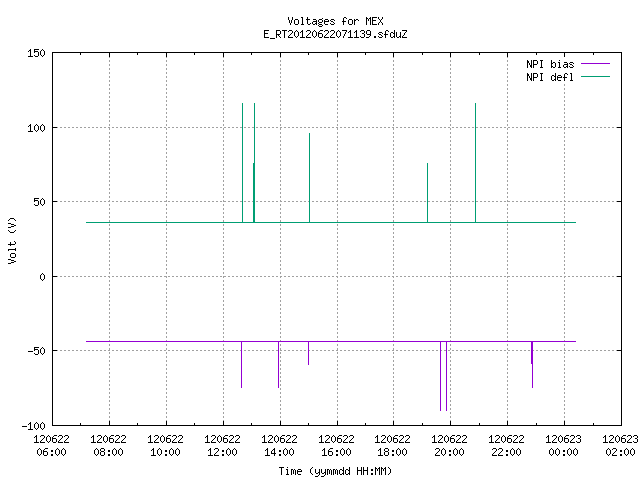Viewport: 640px width, 480px height.
Task: Click the 'NPI defl' legend label
Action: coord(550,77)
